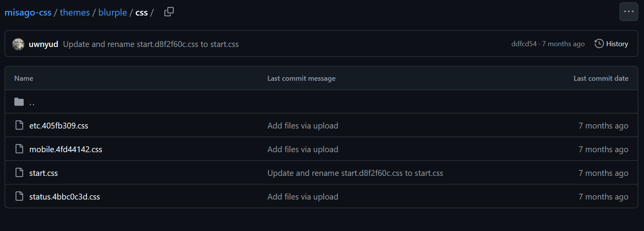The image size is (644, 231).
Task: Copy the directory path with the copy icon
Action: (169, 12)
